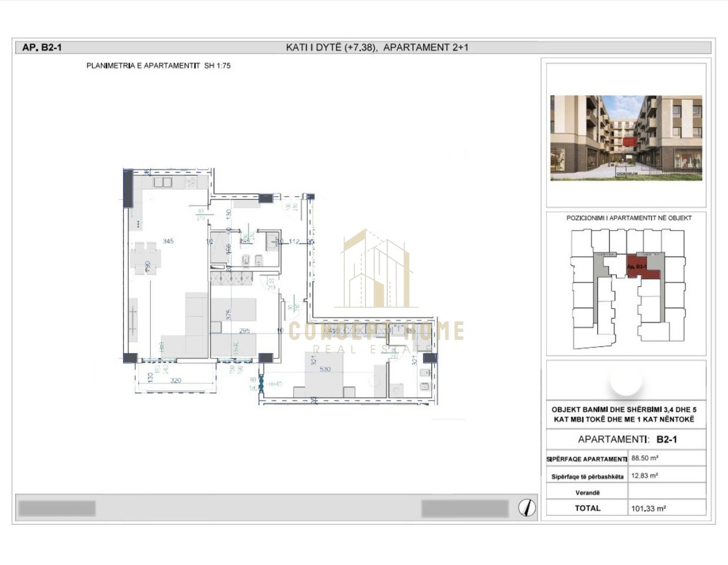Click the three-dot stovetop on kitchen counter
This screenshot has height=565, width=728.
(138, 224)
